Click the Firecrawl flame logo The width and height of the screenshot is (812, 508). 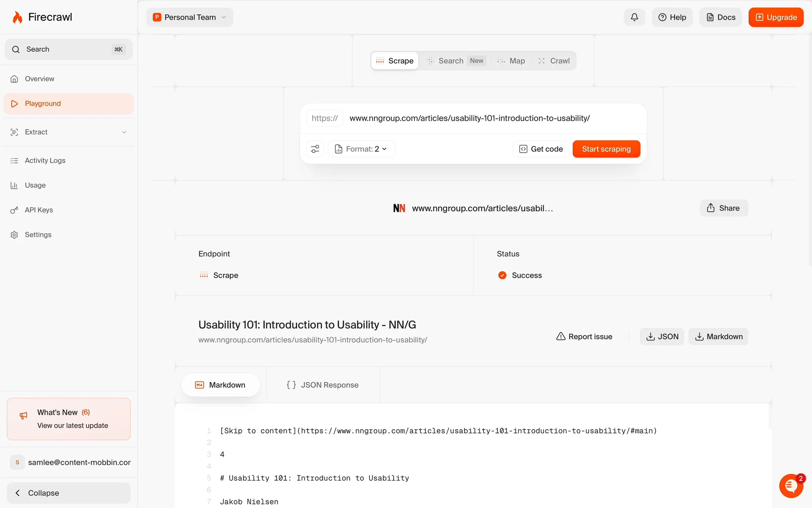[17, 17]
